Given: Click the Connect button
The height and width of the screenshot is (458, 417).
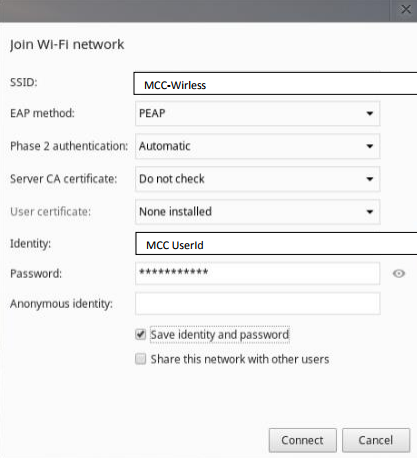Looking at the screenshot, I should (x=303, y=440).
